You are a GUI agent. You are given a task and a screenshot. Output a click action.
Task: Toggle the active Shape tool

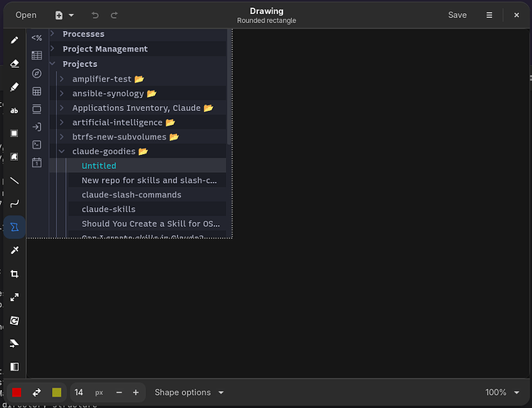tap(14, 227)
